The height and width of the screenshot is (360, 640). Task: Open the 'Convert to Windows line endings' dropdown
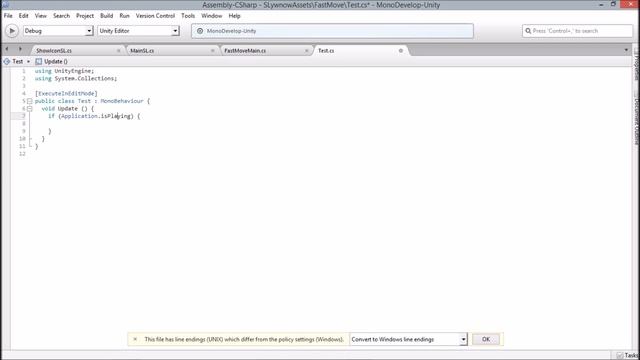tap(408, 339)
